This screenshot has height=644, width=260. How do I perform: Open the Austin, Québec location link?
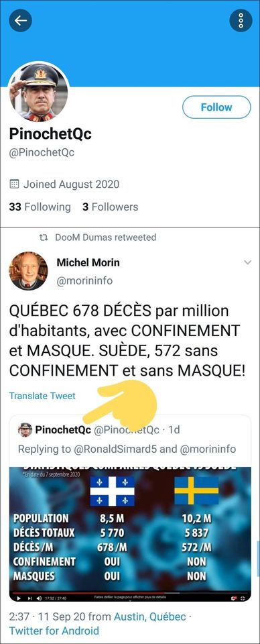pyautogui.click(x=149, y=617)
